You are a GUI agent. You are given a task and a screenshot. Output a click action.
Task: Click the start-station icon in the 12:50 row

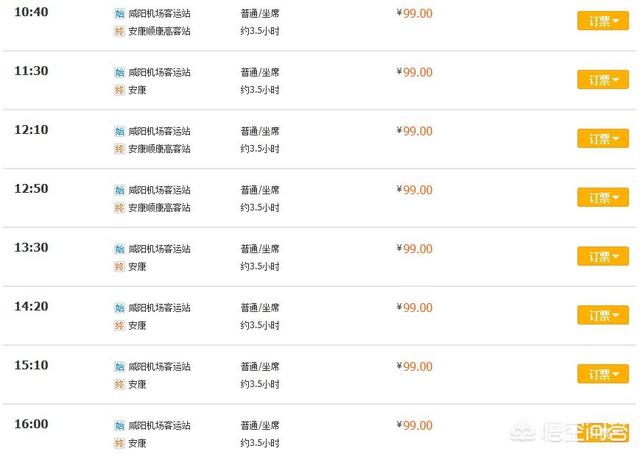click(x=119, y=190)
